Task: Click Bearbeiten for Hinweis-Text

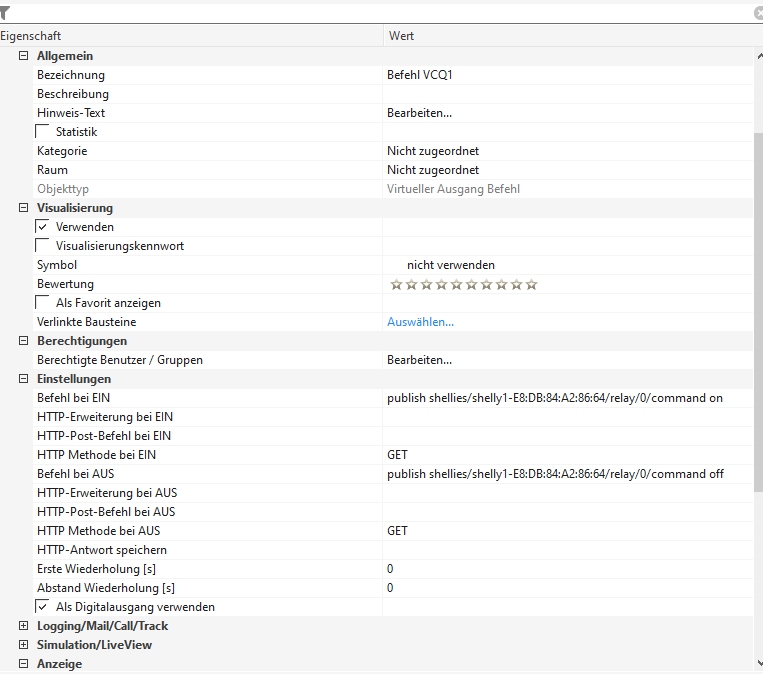Action: 419,113
